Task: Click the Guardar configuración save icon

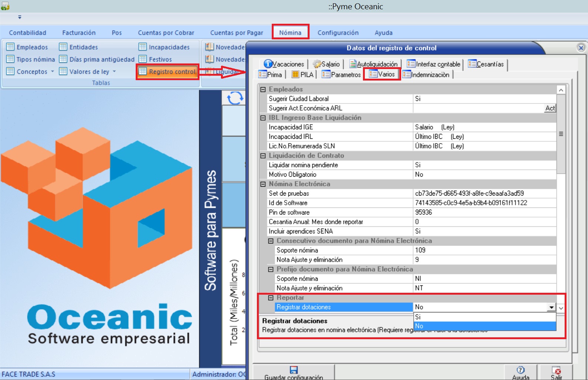Action: (294, 370)
